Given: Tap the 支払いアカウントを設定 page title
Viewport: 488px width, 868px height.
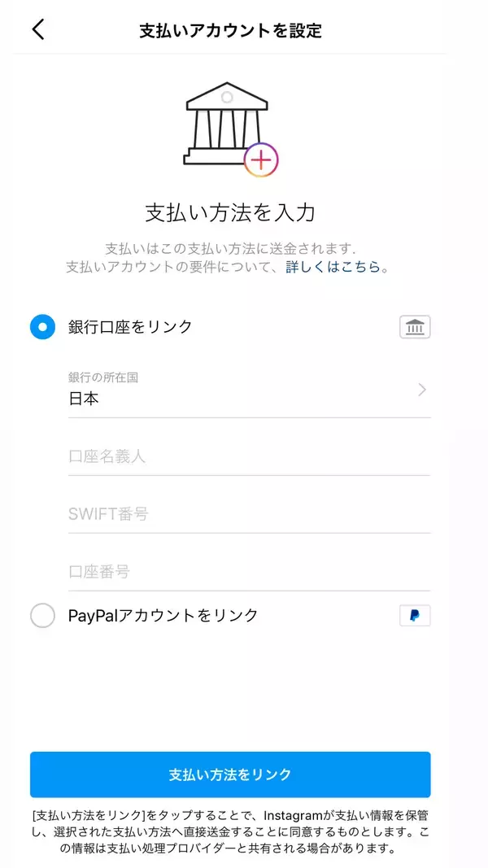Looking at the screenshot, I should coord(230,31).
